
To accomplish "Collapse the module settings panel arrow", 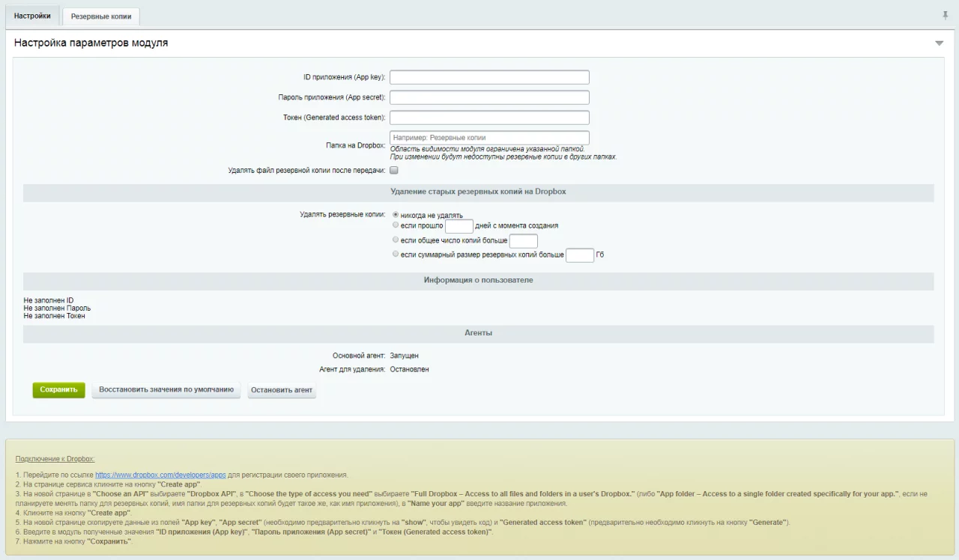I will coord(939,43).
